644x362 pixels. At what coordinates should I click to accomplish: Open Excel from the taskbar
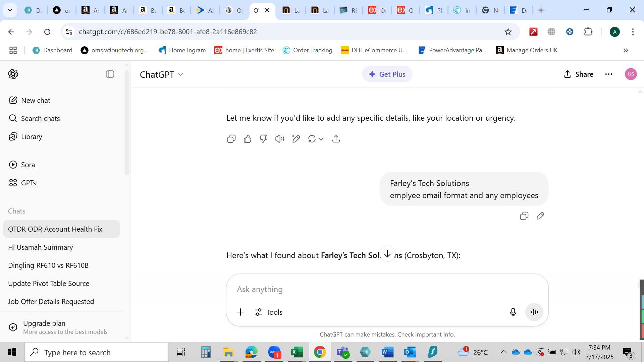[297, 352]
